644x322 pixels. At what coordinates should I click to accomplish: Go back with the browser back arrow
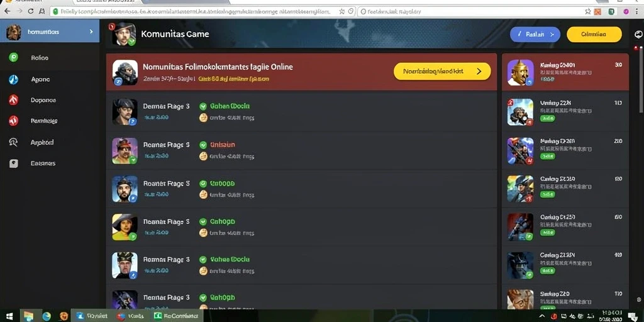tap(7, 11)
